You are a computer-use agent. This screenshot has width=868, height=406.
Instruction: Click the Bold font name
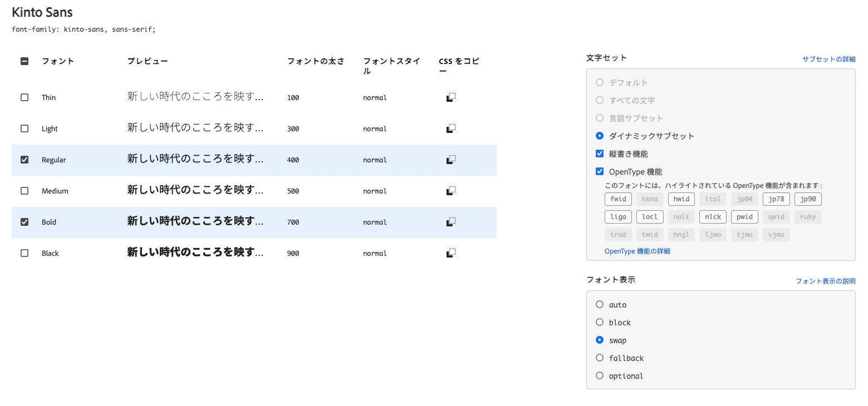49,222
